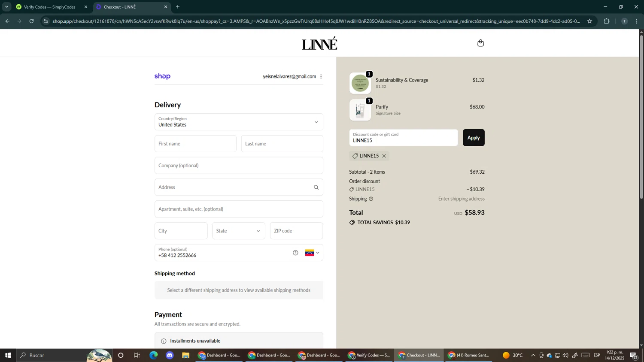
Task: Open the phone country flag selector
Action: click(312, 253)
